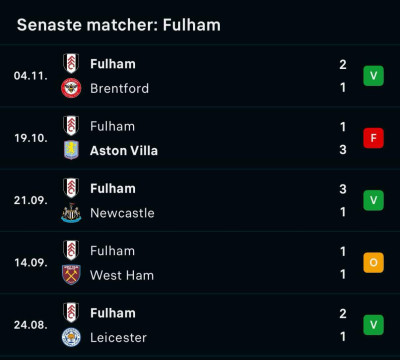
Task: Click the Leicester club crest
Action: tap(71, 337)
